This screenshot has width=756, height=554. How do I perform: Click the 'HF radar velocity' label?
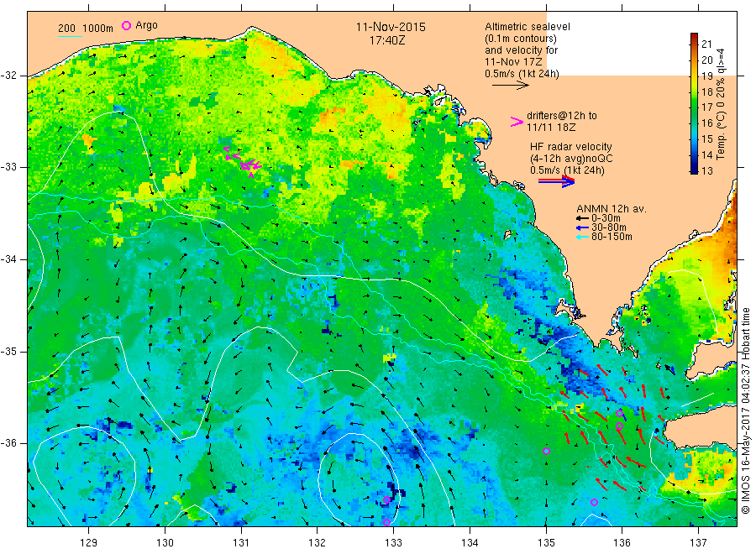tap(571, 147)
